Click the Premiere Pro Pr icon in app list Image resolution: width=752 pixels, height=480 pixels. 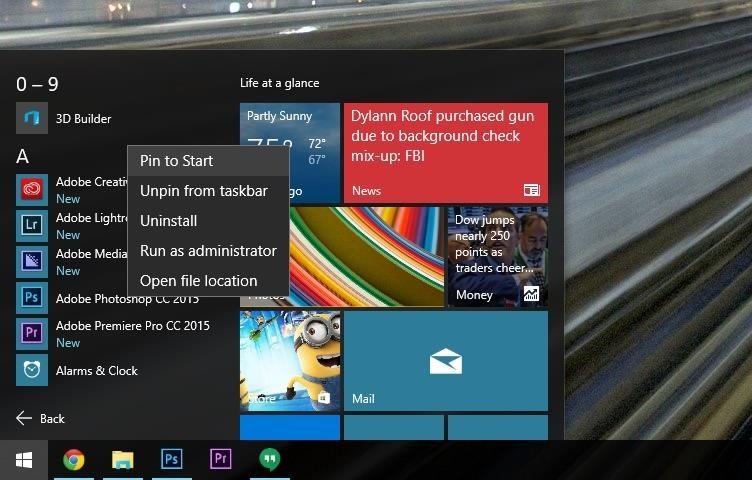pos(32,334)
